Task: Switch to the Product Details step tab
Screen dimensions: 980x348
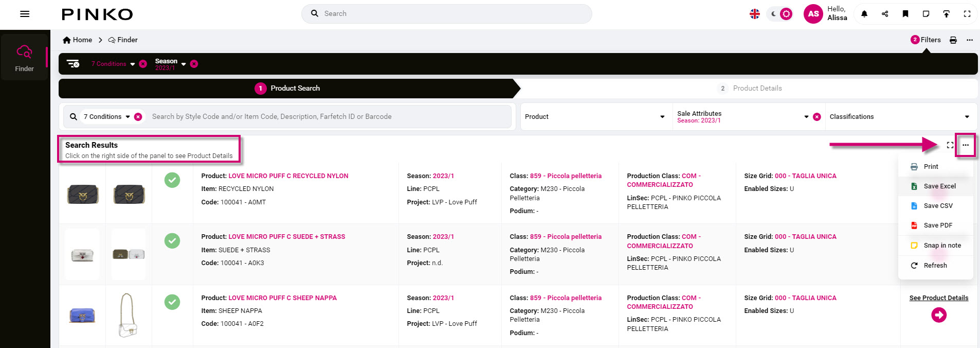Action: [x=750, y=88]
